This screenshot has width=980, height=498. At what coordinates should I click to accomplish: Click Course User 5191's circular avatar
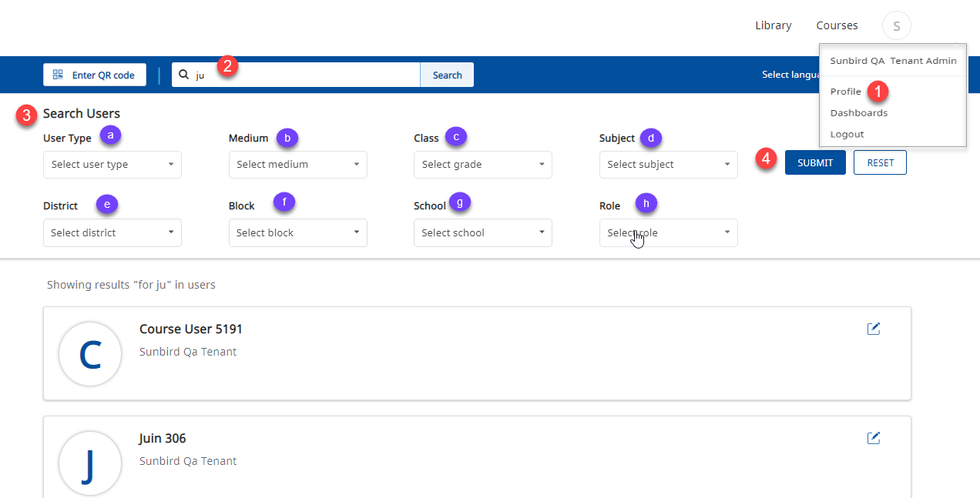(x=90, y=354)
